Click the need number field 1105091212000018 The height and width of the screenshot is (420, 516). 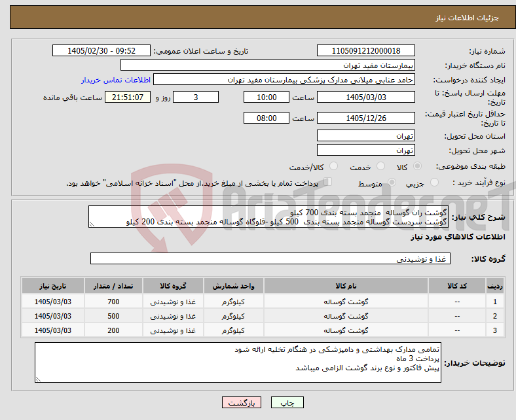pos(366,50)
